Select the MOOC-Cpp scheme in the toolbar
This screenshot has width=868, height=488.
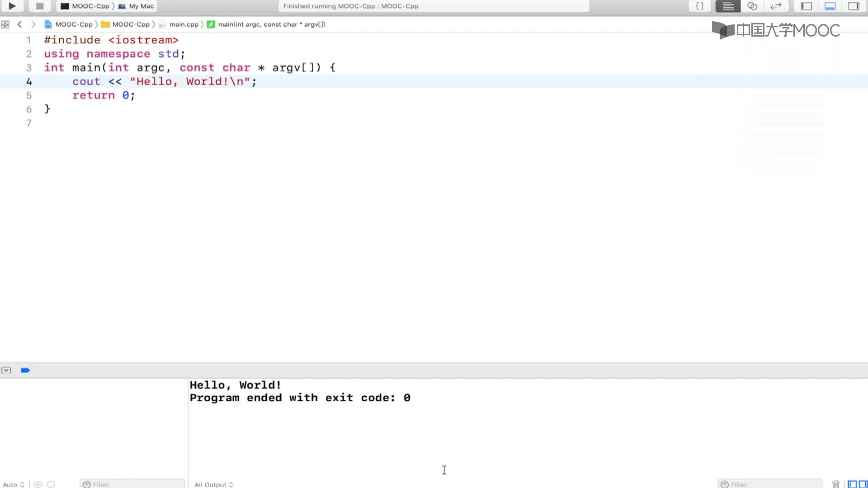point(85,6)
